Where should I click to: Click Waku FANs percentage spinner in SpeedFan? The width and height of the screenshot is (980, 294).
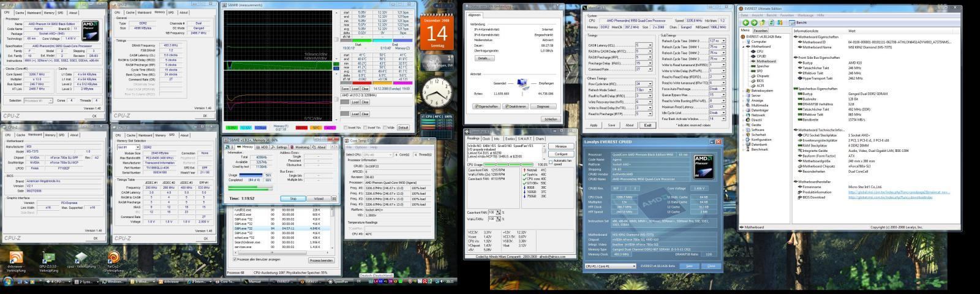499,219
